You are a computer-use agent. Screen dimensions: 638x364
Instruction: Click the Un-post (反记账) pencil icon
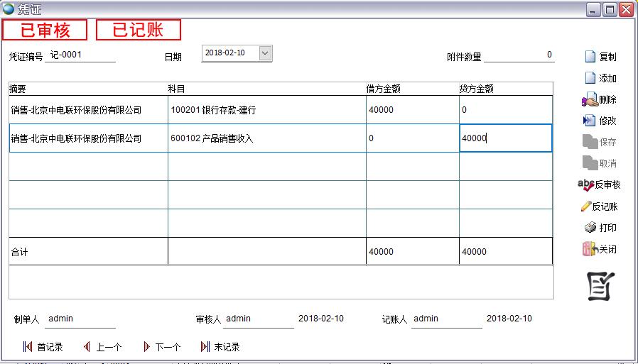click(x=586, y=206)
